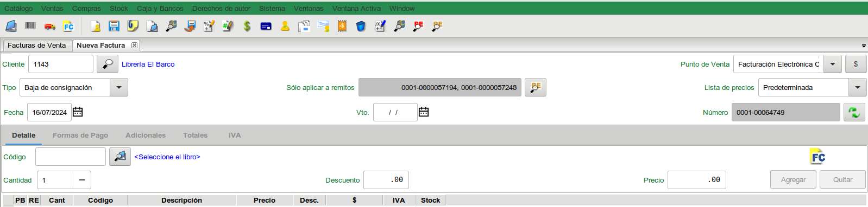Open the Baja de consignación combo box

click(x=74, y=87)
